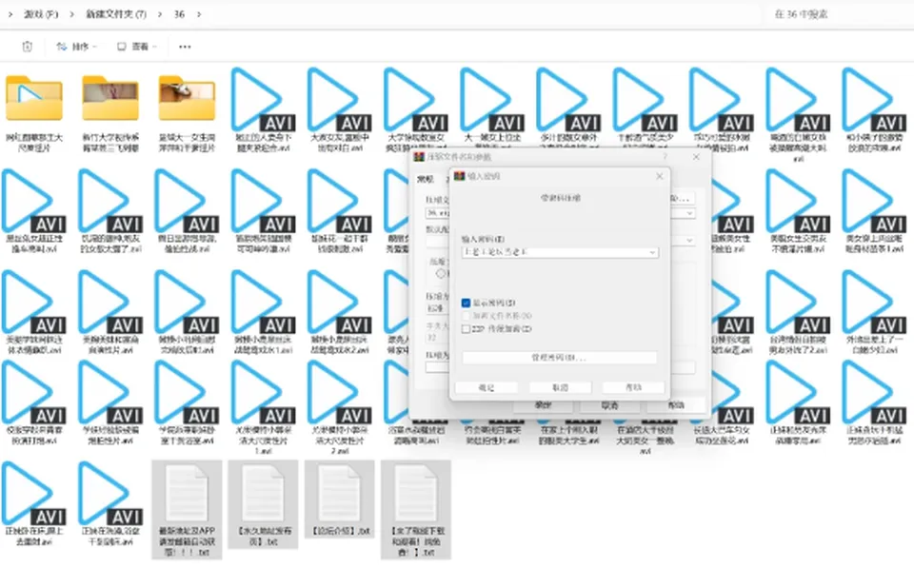The image size is (914, 588).
Task: Click the WinRAR icon in 输入密码 title bar
Action: point(459,175)
